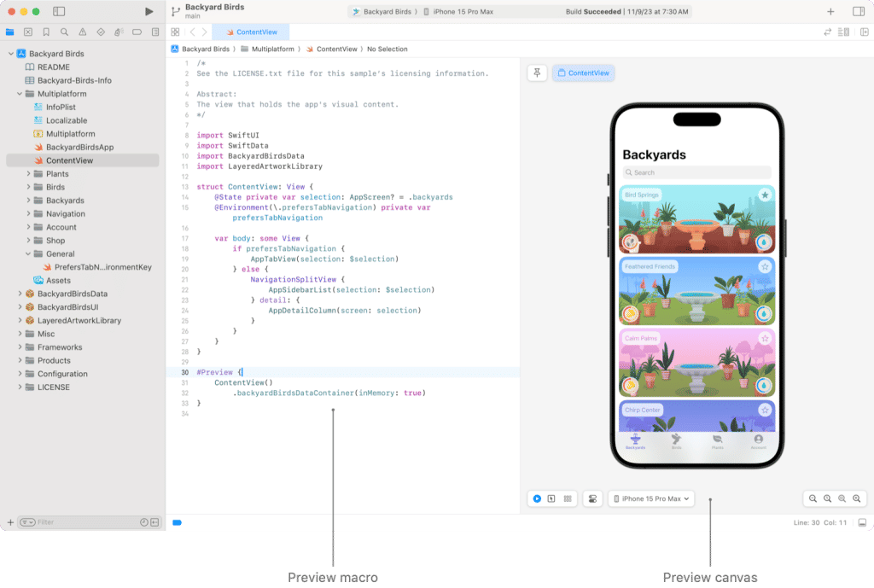Image resolution: width=874 pixels, height=588 pixels.
Task: Switch the preview to Live mode
Action: (x=537, y=499)
